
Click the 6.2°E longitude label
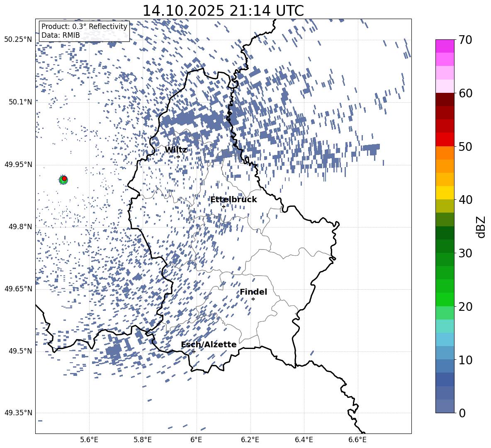[x=250, y=440]
